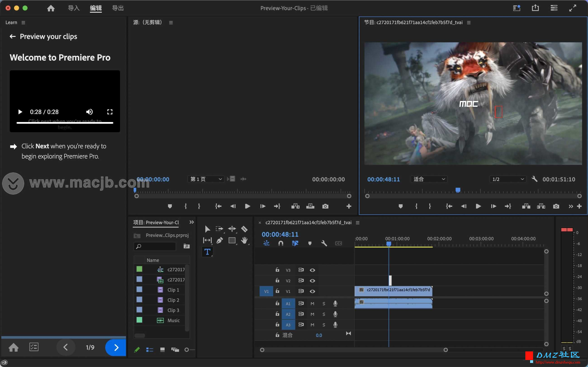Click the quick export share icon
Image resolution: width=588 pixels, height=367 pixels.
(535, 8)
